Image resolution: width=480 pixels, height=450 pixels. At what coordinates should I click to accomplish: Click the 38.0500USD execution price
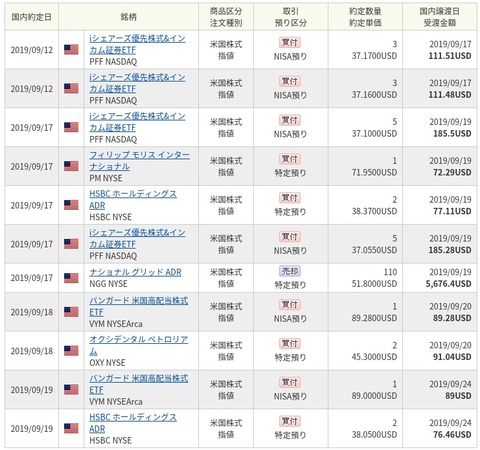[x=374, y=434]
